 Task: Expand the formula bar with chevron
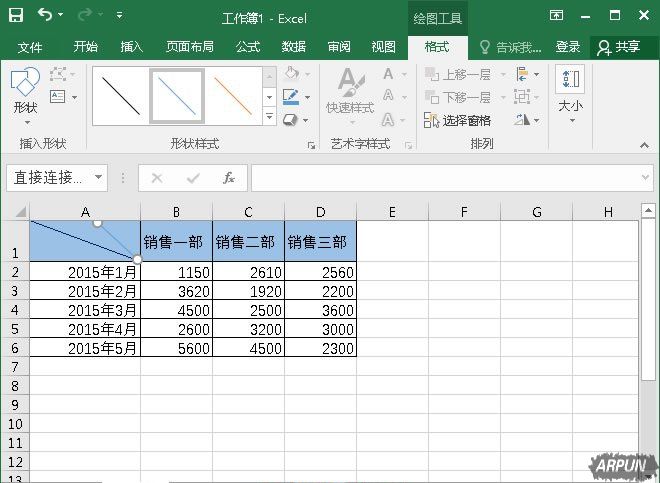[x=645, y=178]
